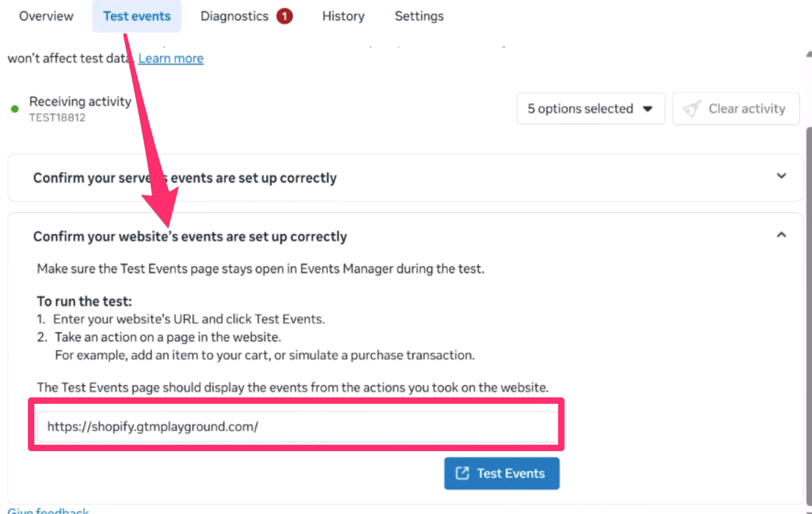Screen dimensions: 812x514
Task: Open the 5 options selected dropdown
Action: [x=590, y=109]
